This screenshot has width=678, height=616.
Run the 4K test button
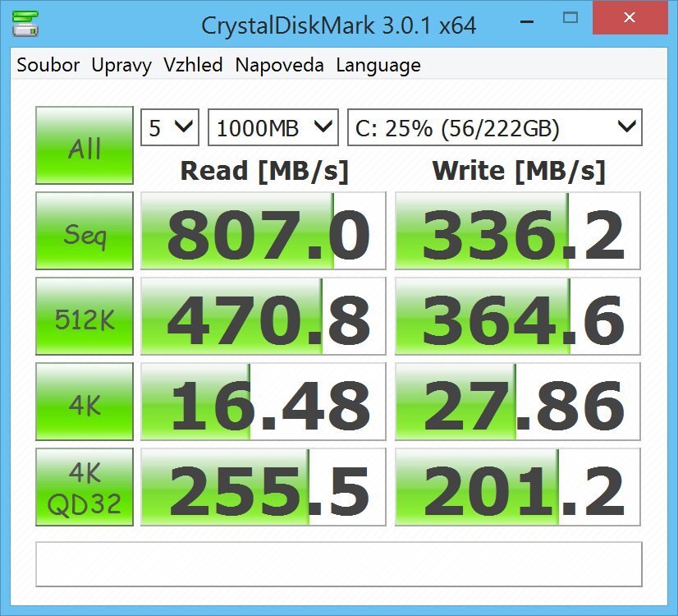tap(85, 402)
